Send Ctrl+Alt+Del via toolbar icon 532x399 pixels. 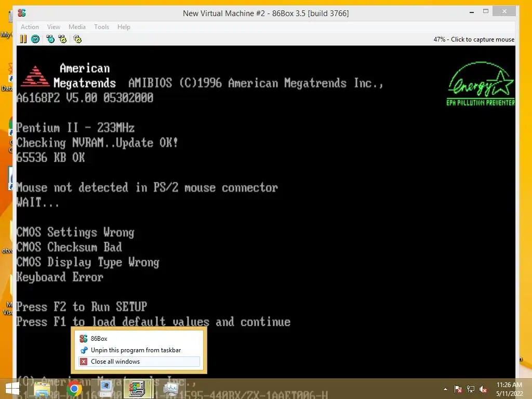coord(50,39)
